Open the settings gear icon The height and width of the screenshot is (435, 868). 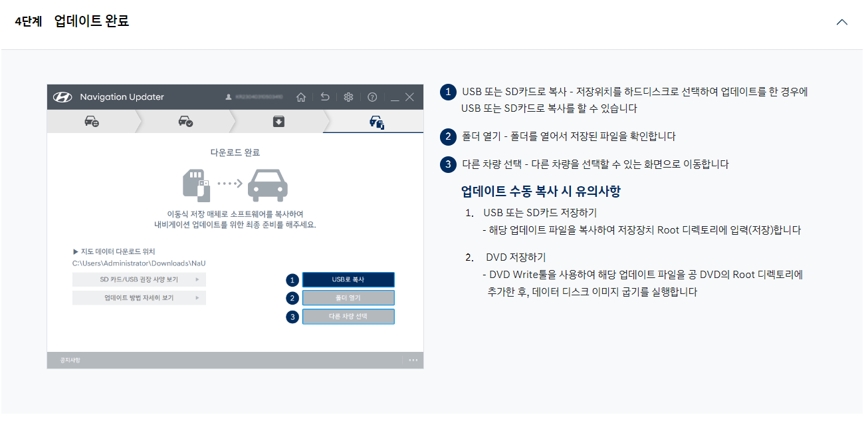point(348,96)
